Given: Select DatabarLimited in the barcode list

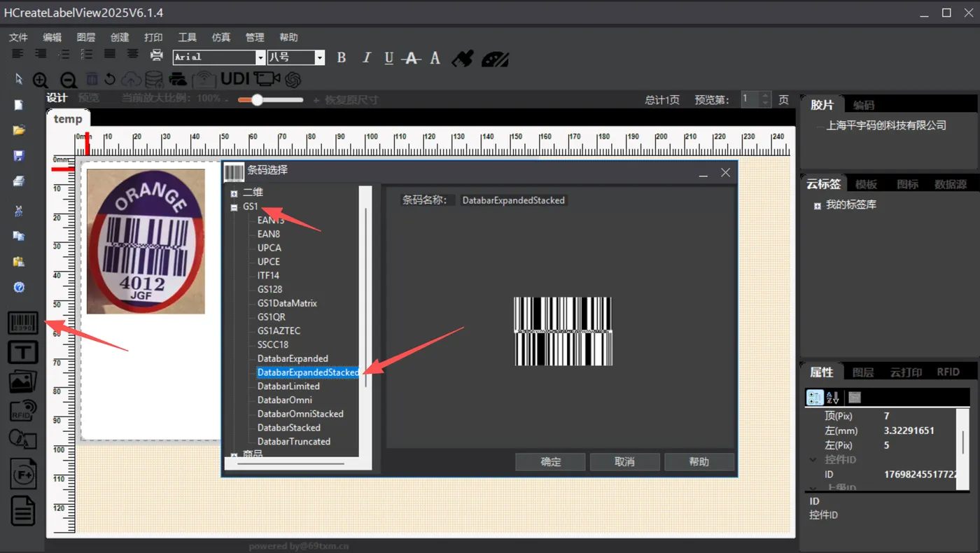Looking at the screenshot, I should pyautogui.click(x=288, y=386).
